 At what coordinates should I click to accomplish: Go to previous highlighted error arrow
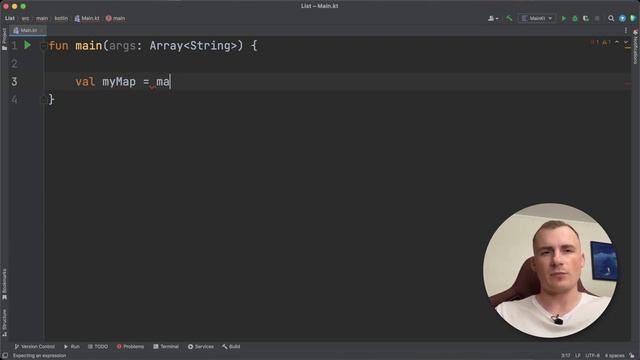[617, 42]
